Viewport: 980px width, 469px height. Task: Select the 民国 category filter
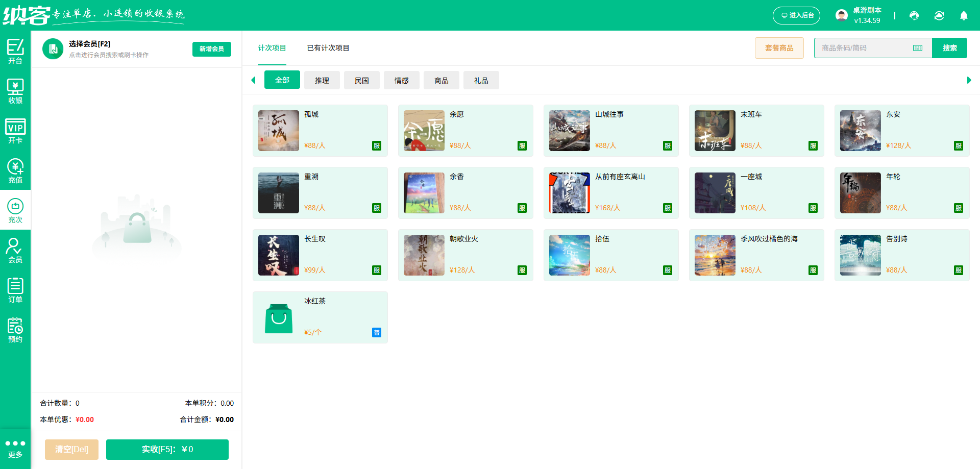click(362, 80)
